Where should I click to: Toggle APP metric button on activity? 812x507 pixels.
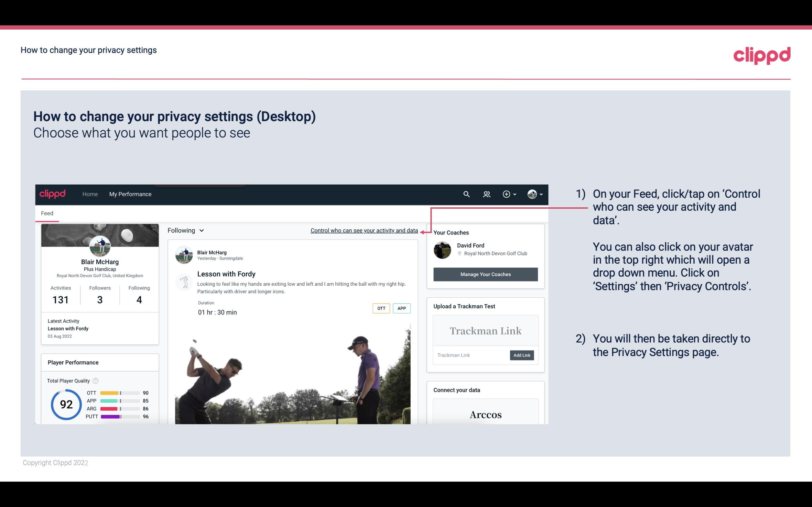402,308
